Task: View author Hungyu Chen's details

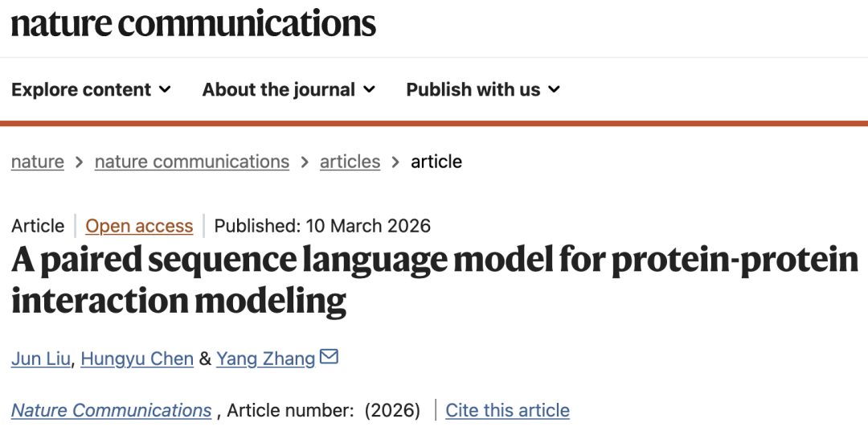Action: [137, 359]
